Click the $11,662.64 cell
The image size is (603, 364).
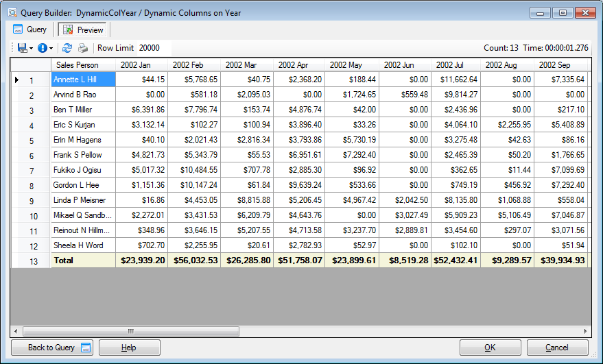tap(456, 80)
